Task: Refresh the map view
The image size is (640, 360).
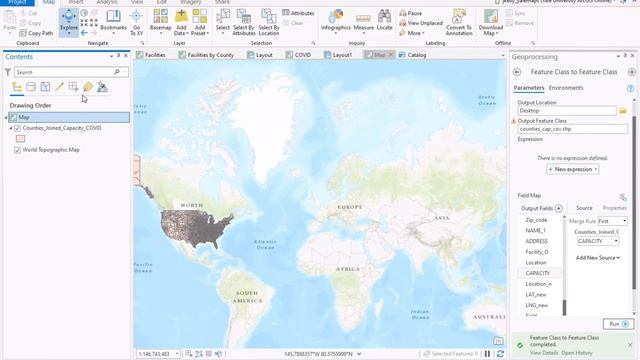Action: pyautogui.click(x=500, y=353)
